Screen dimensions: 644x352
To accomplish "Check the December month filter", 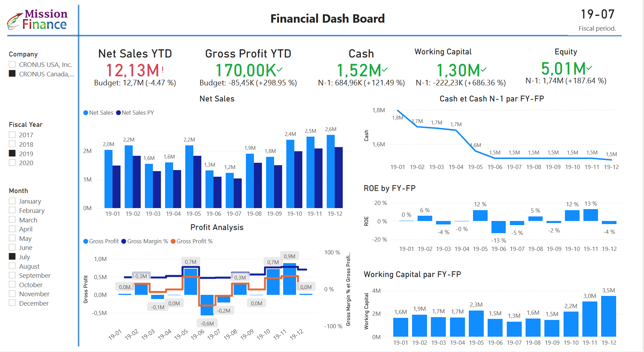I will (x=12, y=303).
